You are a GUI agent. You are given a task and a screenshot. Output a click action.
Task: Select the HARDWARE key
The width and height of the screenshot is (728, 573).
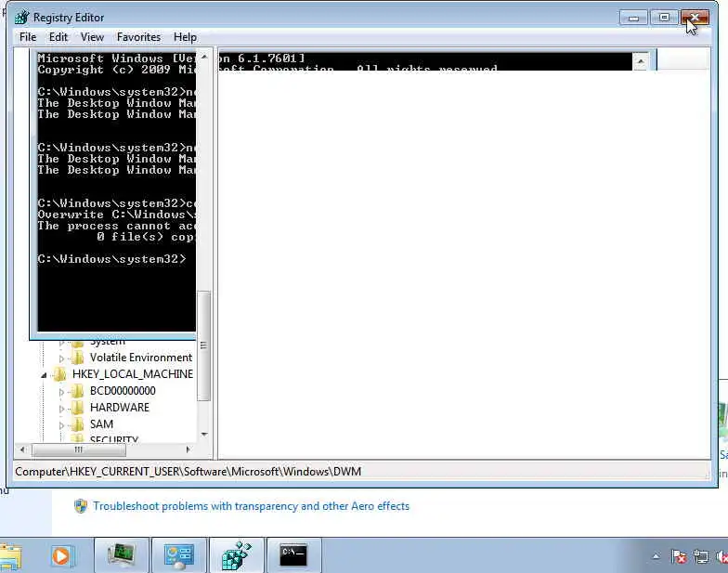pyautogui.click(x=119, y=407)
